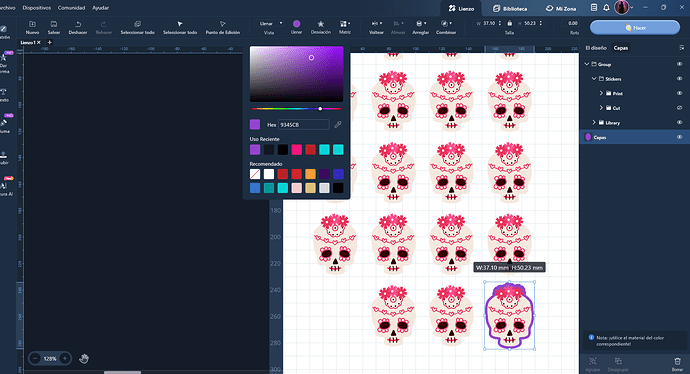Open the Combinar tool
This screenshot has height=374, width=690.
(x=445, y=24)
